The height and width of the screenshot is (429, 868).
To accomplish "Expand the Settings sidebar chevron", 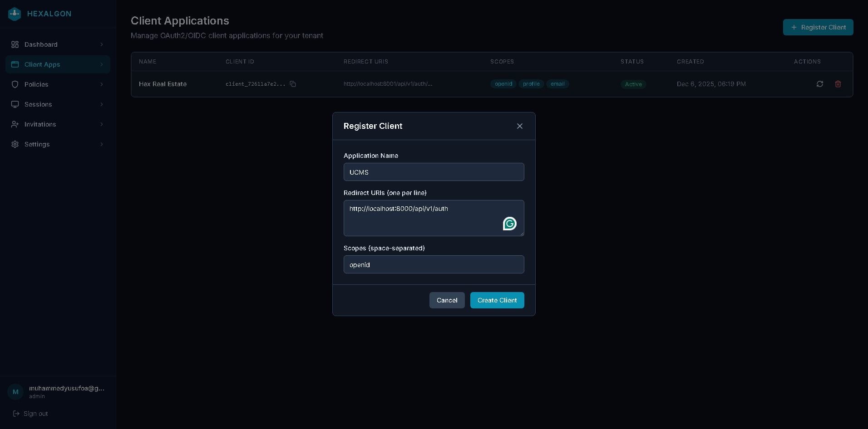I will pos(102,144).
